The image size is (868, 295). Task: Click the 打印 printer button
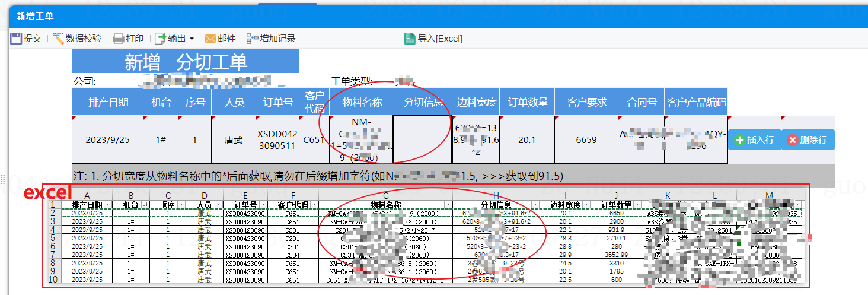point(128,39)
